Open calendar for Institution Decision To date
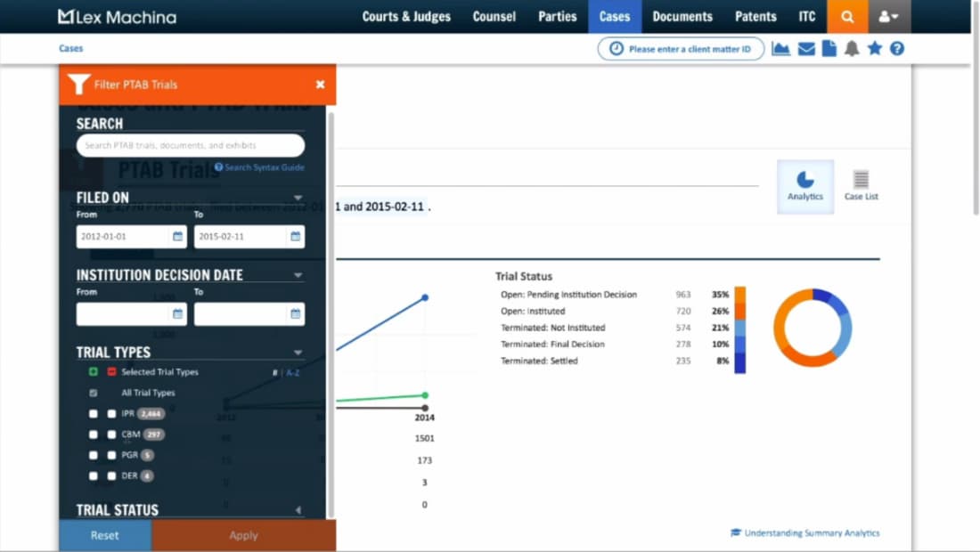This screenshot has height=552, width=980. point(295,314)
